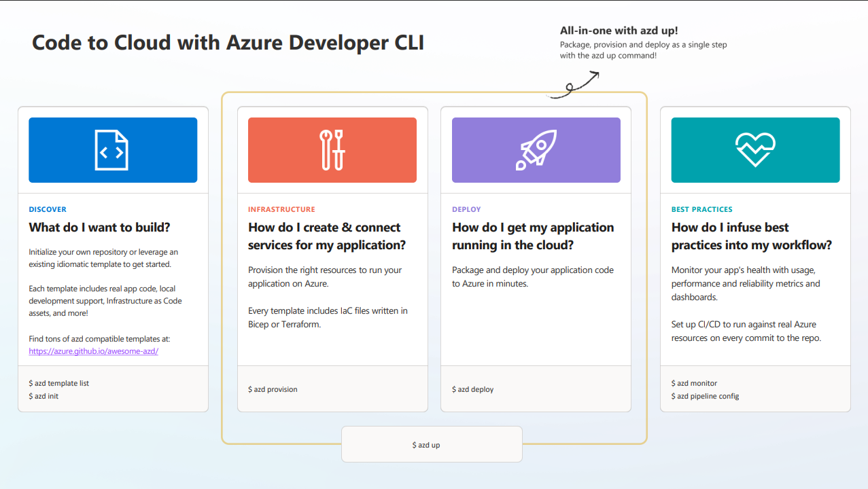Click the purple Deploy banner
This screenshot has height=489, width=868.
pos(536,150)
